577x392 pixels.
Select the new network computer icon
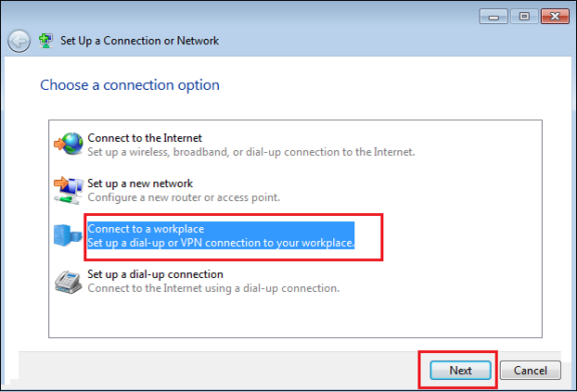click(69, 190)
